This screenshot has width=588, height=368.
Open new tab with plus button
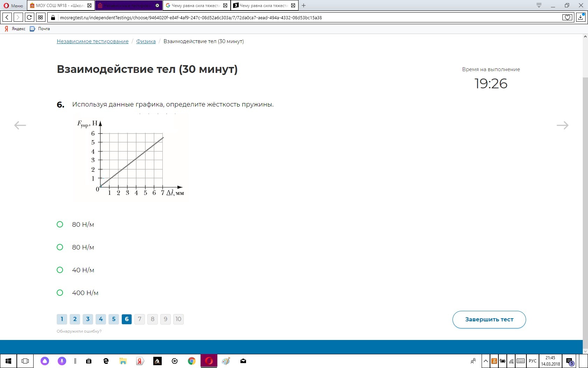pos(303,5)
